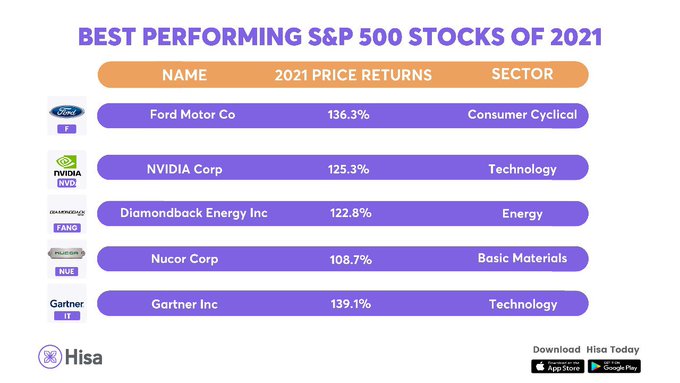
Task: Click Gartner Inc 139.1% return value
Action: [350, 304]
